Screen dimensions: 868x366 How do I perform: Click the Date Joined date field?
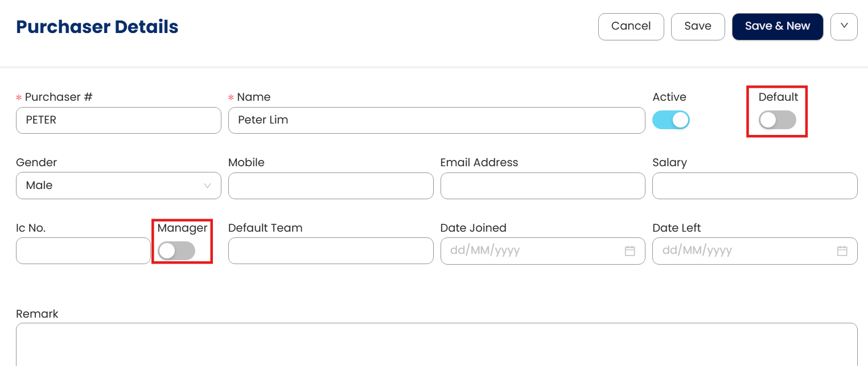tap(532, 251)
